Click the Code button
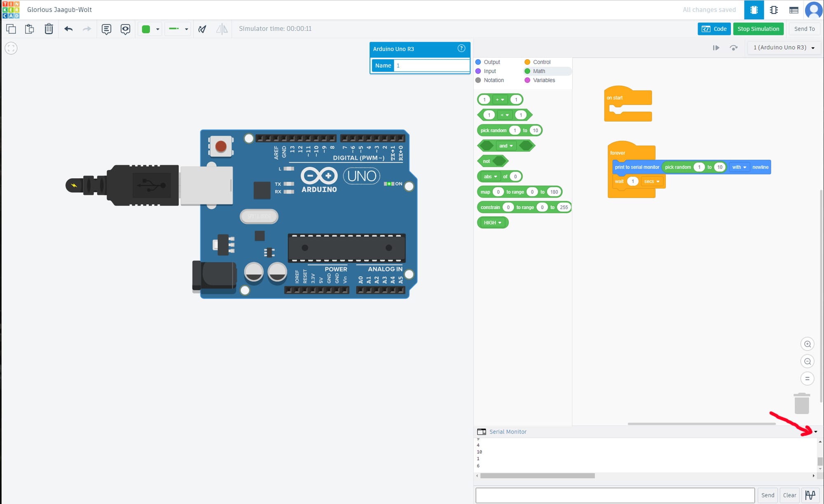 click(714, 29)
